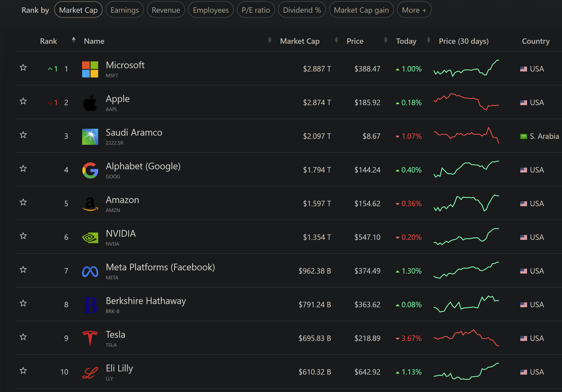Star Berkshire Hathaway as favorite
The width and height of the screenshot is (562, 392).
23,303
